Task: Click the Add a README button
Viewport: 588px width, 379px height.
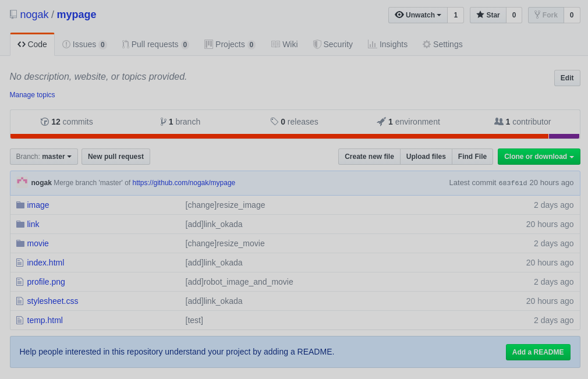Action: point(538,352)
